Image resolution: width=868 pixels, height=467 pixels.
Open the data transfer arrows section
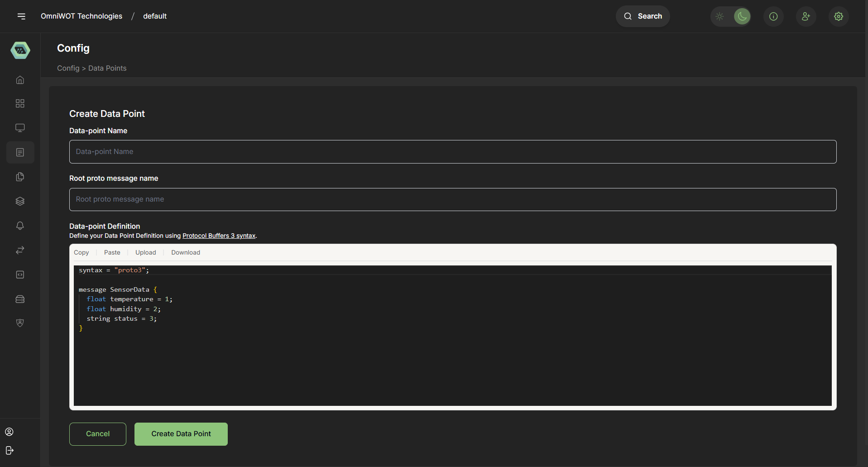pos(20,250)
